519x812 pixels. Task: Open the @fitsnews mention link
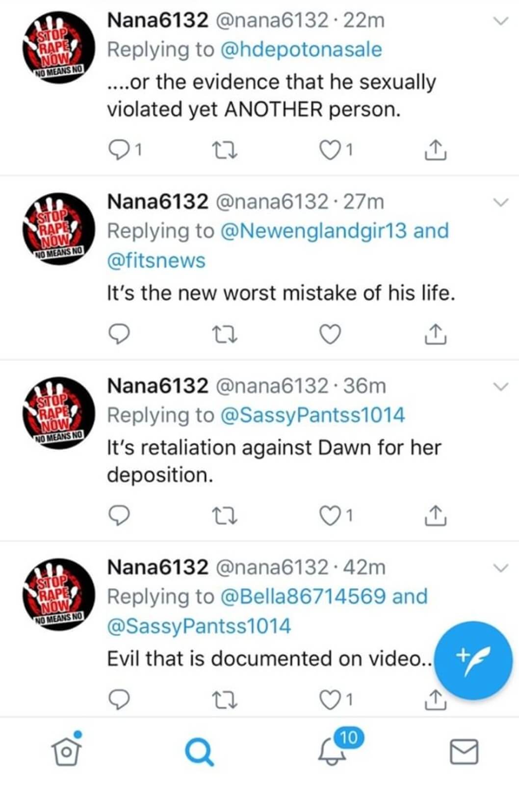pos(156,260)
